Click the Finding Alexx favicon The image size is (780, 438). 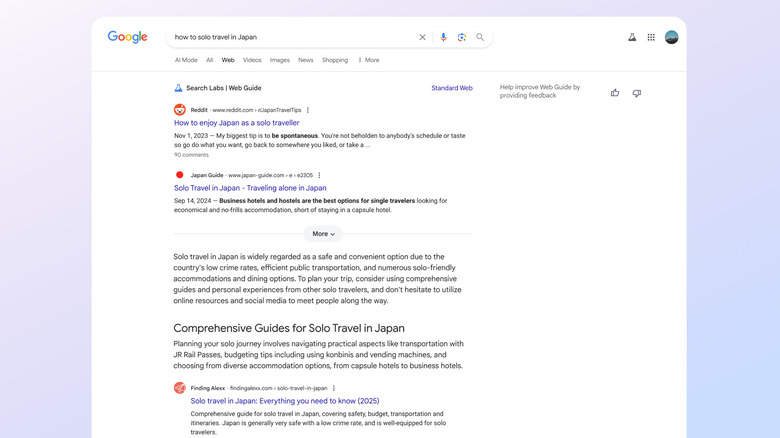point(180,388)
